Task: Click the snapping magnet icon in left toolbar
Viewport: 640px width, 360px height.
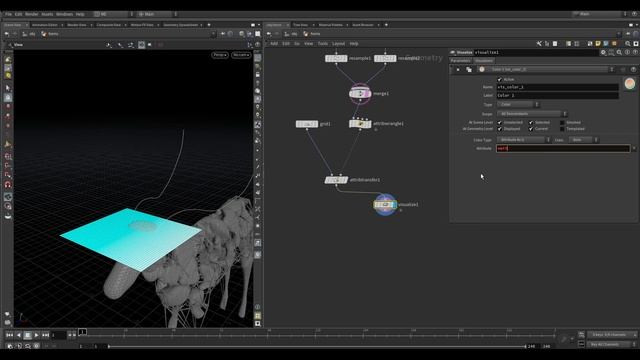Action: pos(8,185)
